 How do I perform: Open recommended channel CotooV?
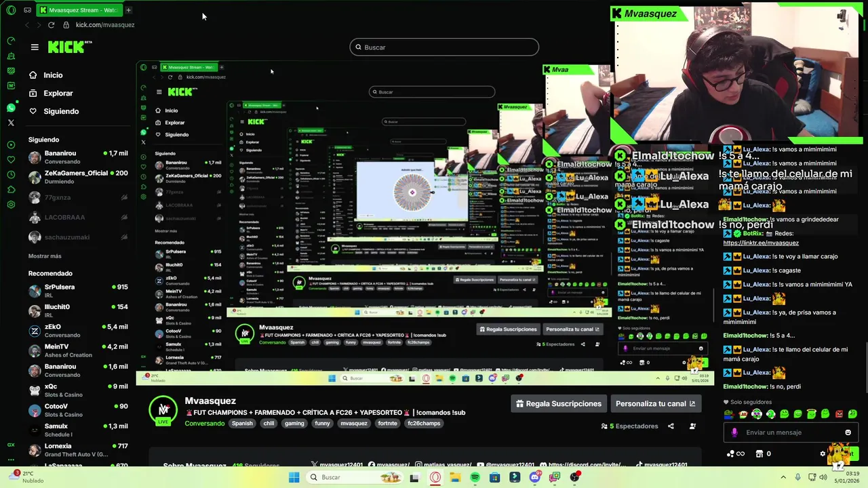(78, 410)
